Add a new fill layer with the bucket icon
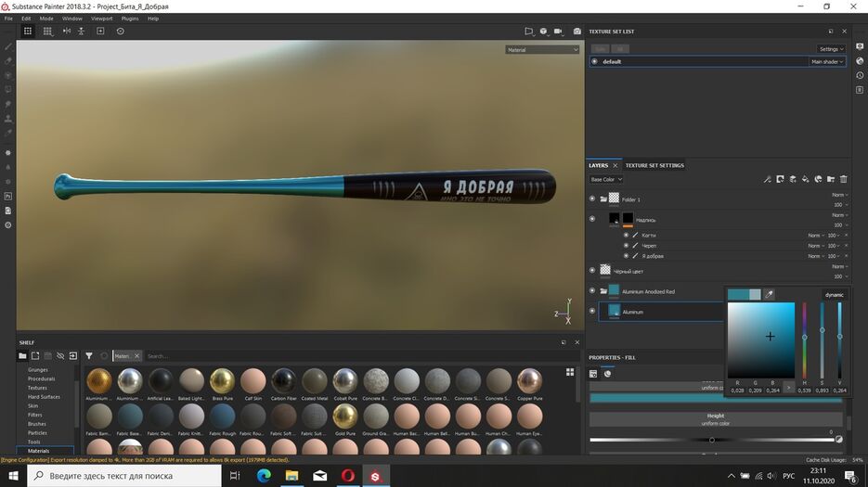This screenshot has height=487, width=868. [806, 179]
